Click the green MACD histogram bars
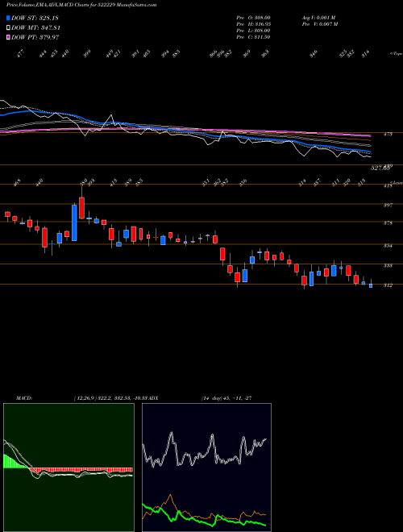 [15, 461]
